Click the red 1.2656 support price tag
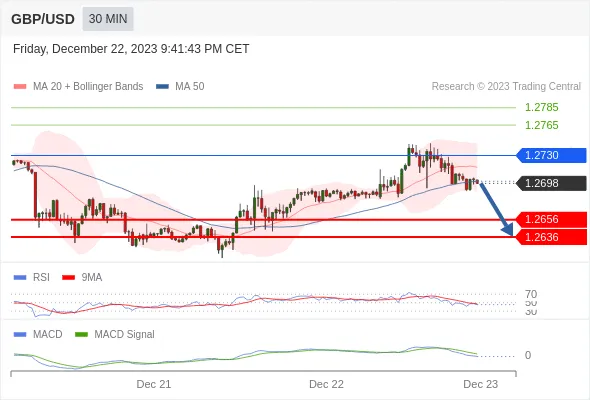 tap(551, 219)
